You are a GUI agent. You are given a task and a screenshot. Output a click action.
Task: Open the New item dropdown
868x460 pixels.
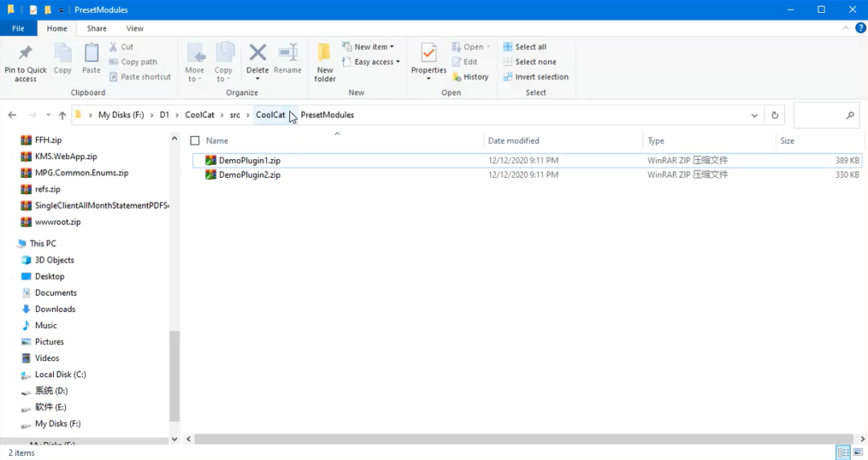click(368, 47)
